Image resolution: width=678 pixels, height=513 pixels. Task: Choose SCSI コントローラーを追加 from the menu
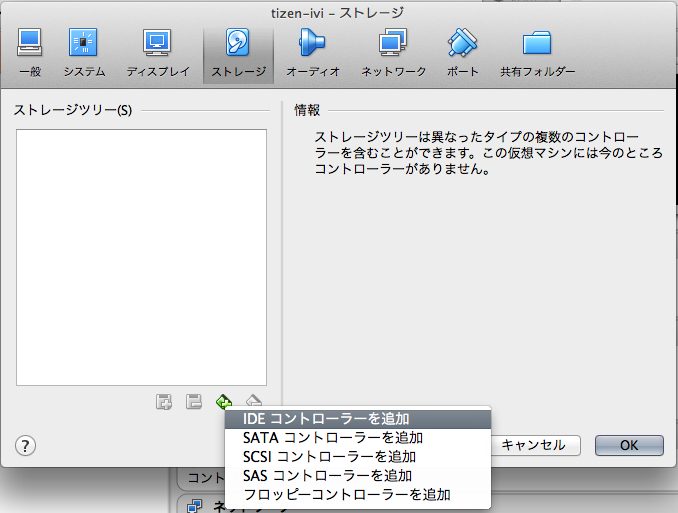[x=358, y=457]
